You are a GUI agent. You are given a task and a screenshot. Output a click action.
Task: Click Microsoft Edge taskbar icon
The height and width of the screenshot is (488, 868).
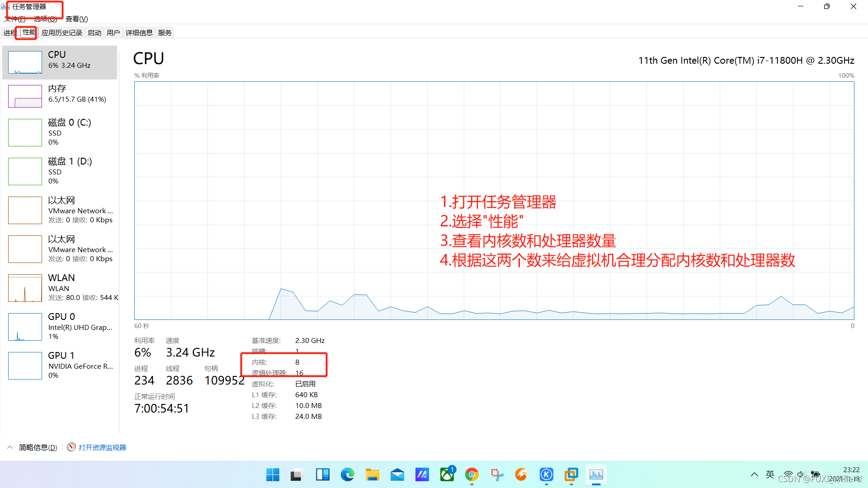coord(347,474)
